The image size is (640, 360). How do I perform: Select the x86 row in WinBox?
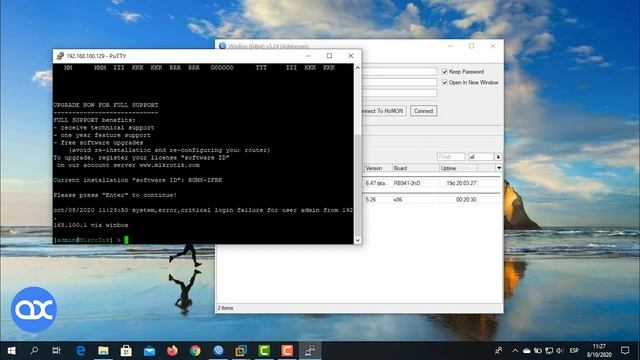tap(432, 200)
